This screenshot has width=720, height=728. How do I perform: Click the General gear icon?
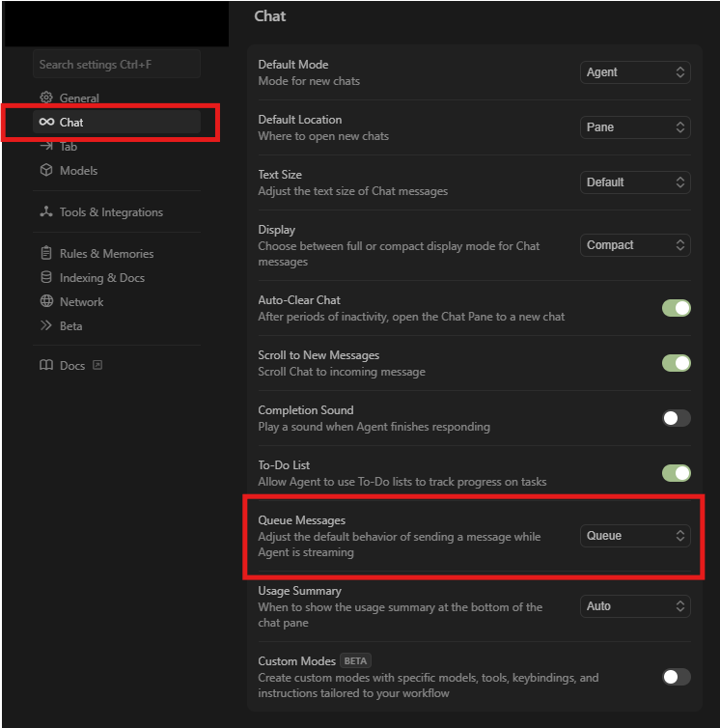(46, 98)
